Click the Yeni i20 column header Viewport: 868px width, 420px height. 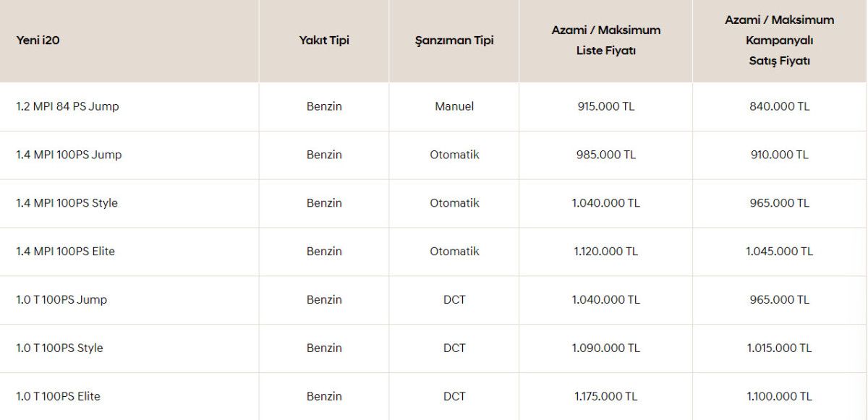(x=38, y=40)
